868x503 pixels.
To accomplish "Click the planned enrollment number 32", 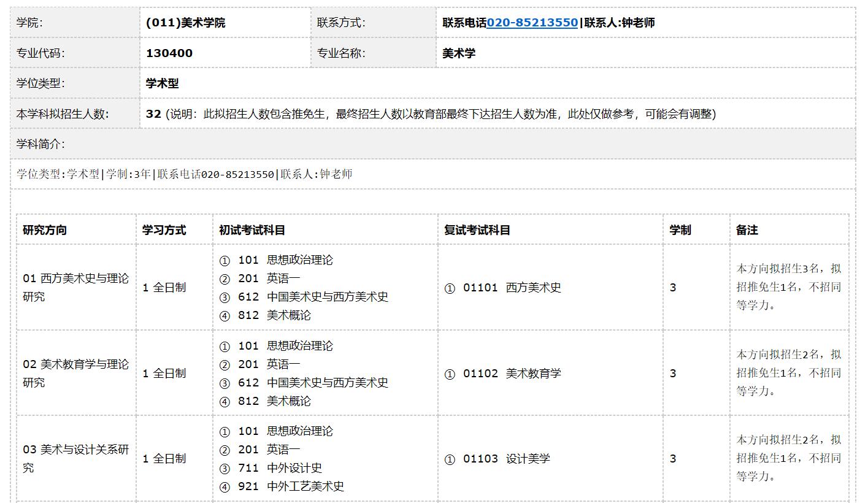I will (x=153, y=114).
